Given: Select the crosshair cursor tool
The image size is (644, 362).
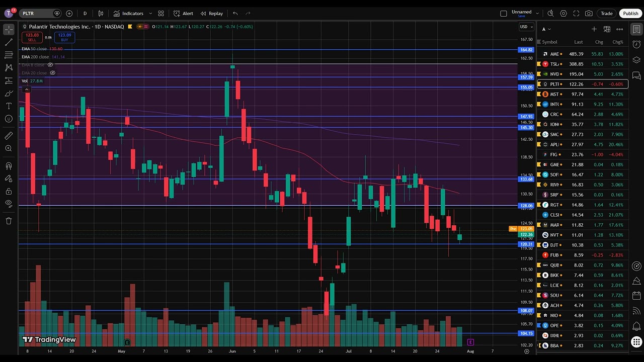Looking at the screenshot, I should (x=9, y=30).
